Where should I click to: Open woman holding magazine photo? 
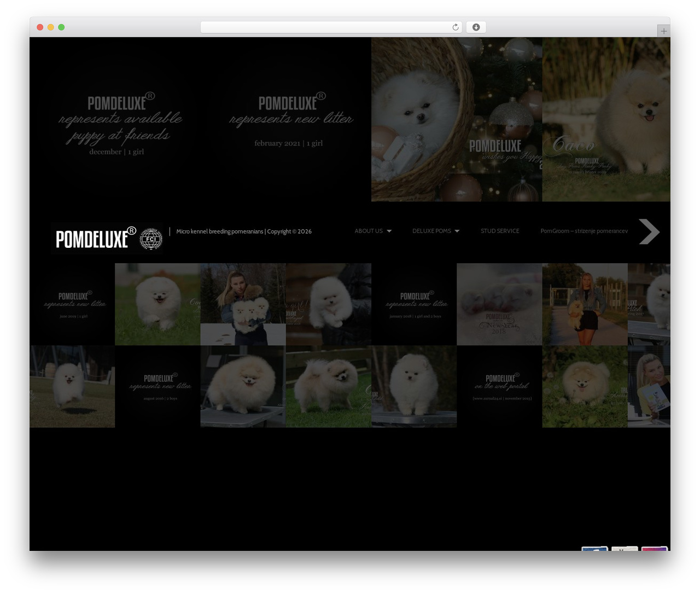click(649, 386)
